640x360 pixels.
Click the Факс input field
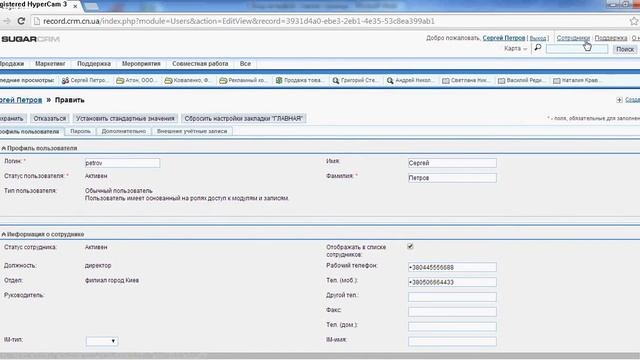coord(452,312)
